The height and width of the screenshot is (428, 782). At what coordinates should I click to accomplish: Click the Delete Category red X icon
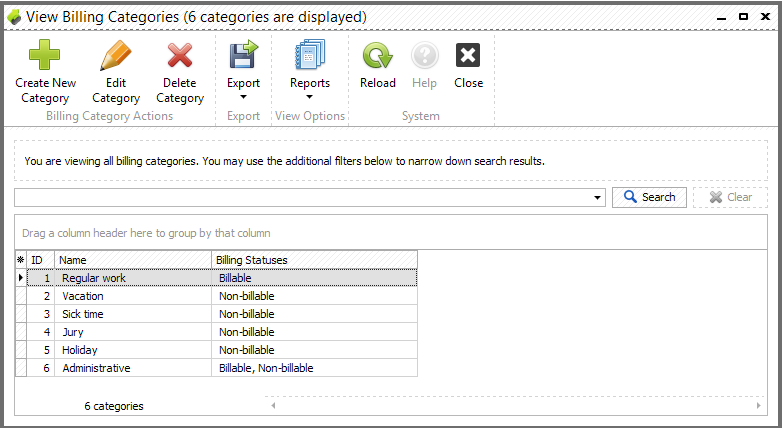(180, 55)
